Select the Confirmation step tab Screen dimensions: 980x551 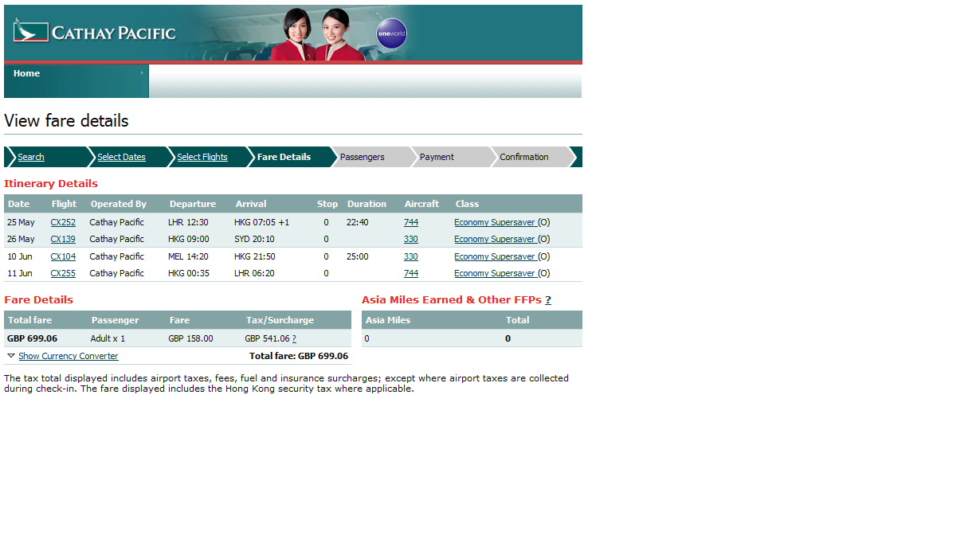click(524, 157)
